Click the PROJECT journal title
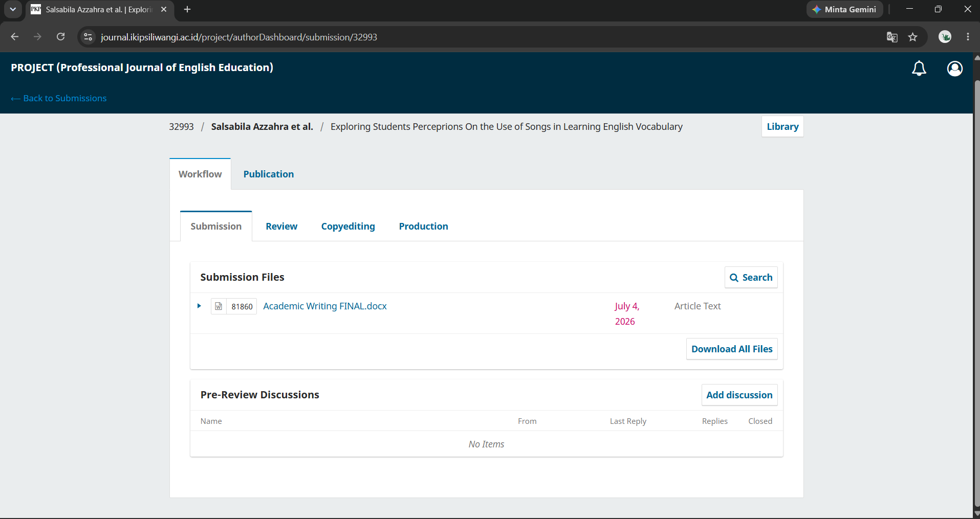This screenshot has height=519, width=980. [142, 67]
